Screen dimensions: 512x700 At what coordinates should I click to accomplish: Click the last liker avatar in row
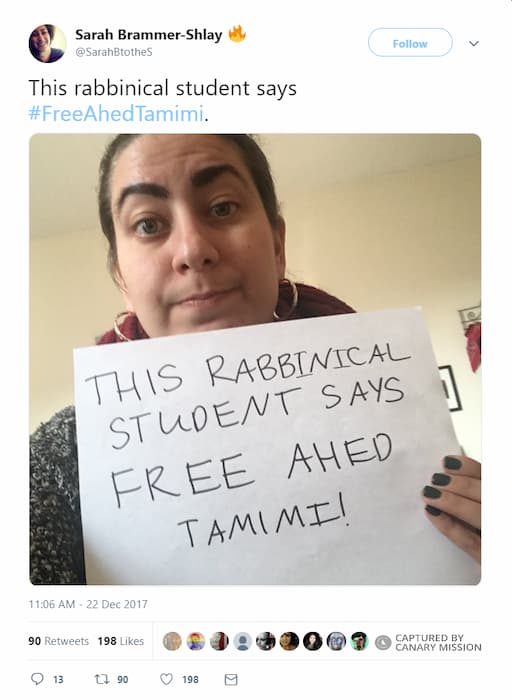coord(359,641)
